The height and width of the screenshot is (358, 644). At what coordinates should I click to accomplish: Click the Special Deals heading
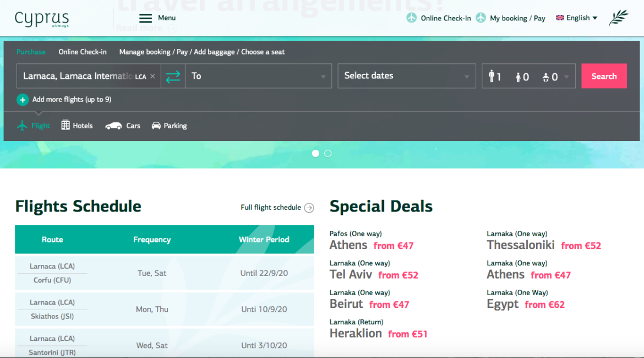pos(381,207)
